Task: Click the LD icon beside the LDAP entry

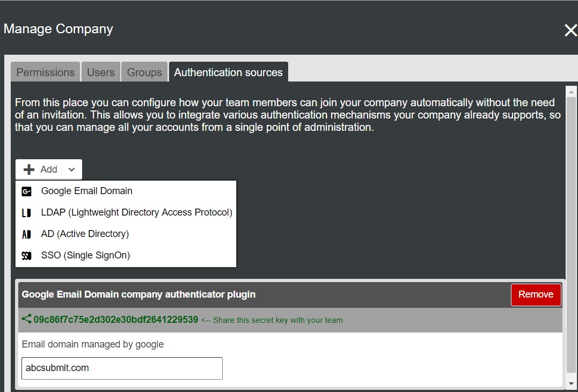Action: (x=26, y=213)
